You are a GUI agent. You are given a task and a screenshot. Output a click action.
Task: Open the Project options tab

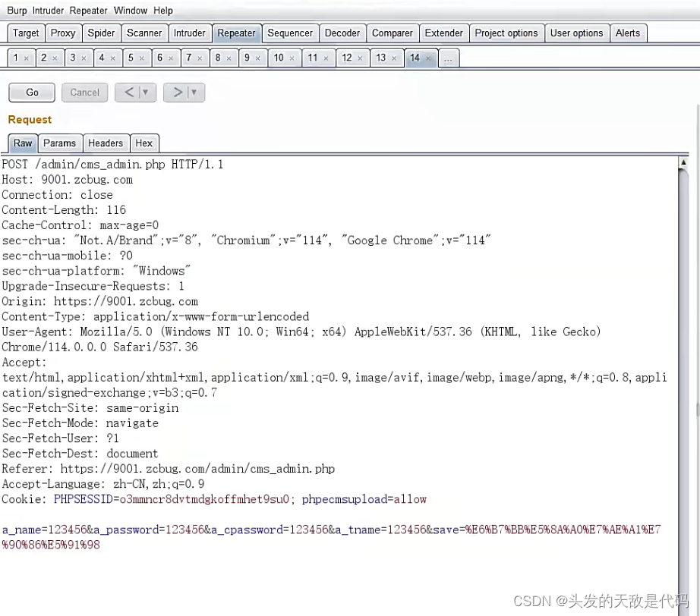(x=506, y=33)
